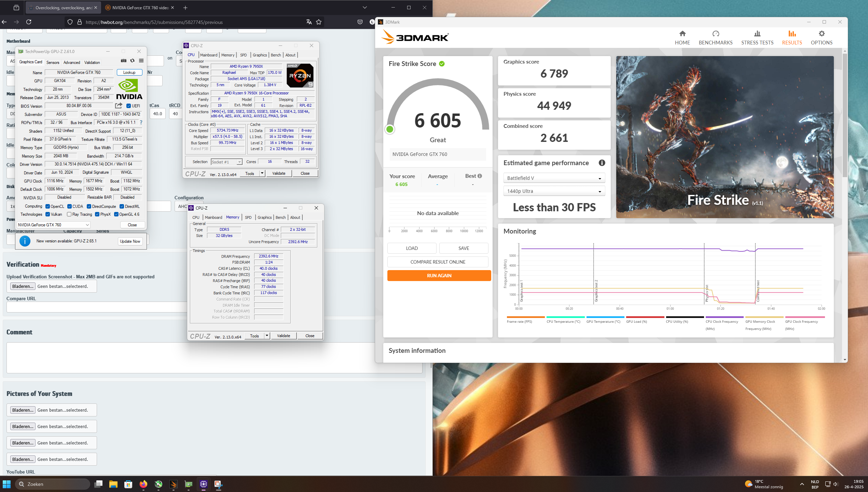Open the GPU-Z hamburger menu
The image size is (868, 492).
(x=141, y=61)
